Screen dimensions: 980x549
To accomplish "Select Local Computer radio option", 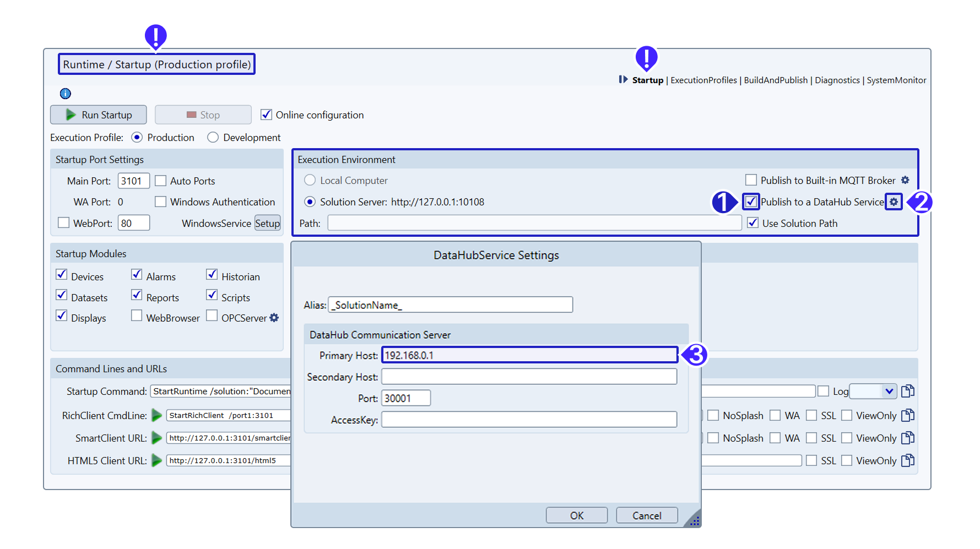I will click(x=310, y=180).
